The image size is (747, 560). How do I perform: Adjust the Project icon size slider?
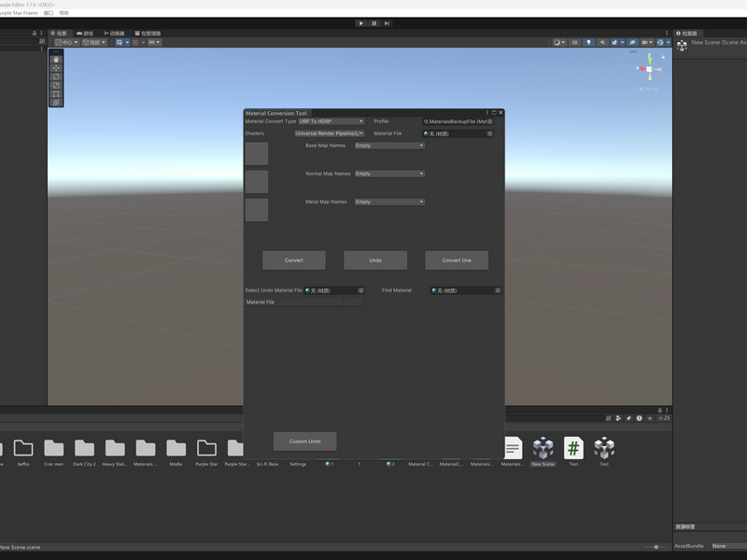pos(656,547)
